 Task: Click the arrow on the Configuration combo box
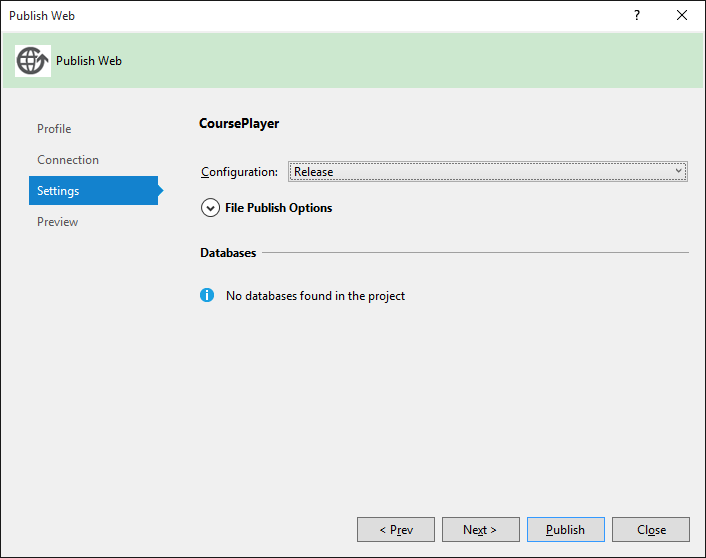click(x=678, y=171)
